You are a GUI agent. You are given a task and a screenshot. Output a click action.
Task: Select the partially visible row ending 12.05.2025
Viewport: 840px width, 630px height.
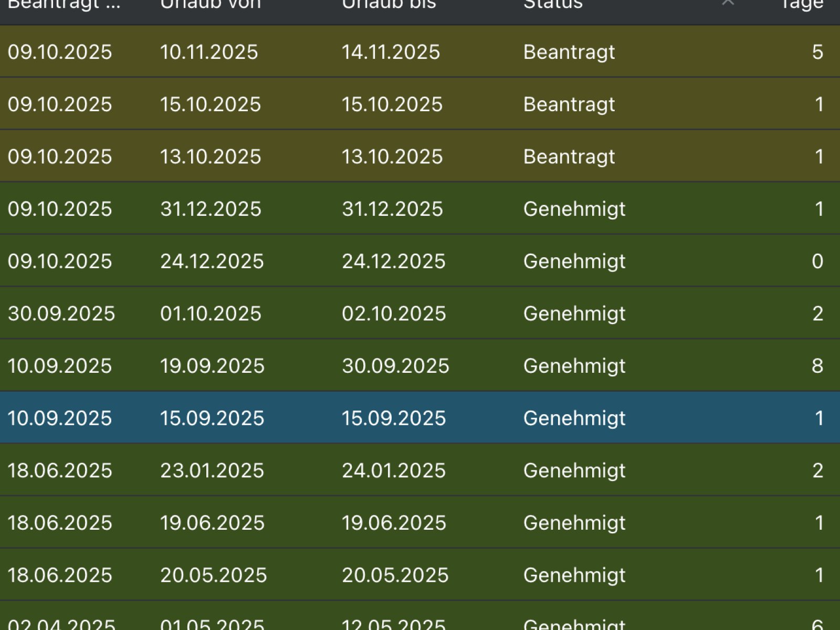420,622
